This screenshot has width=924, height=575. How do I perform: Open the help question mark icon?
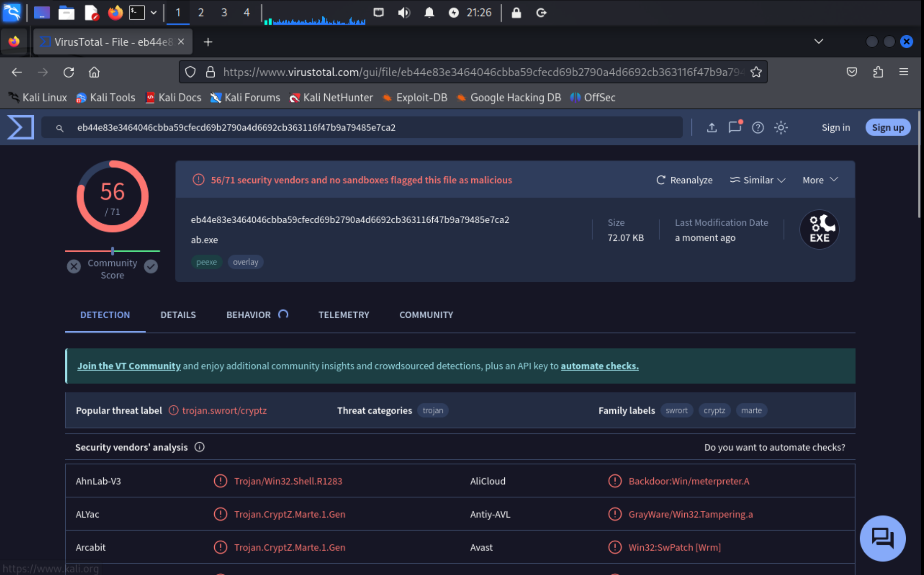pyautogui.click(x=758, y=127)
